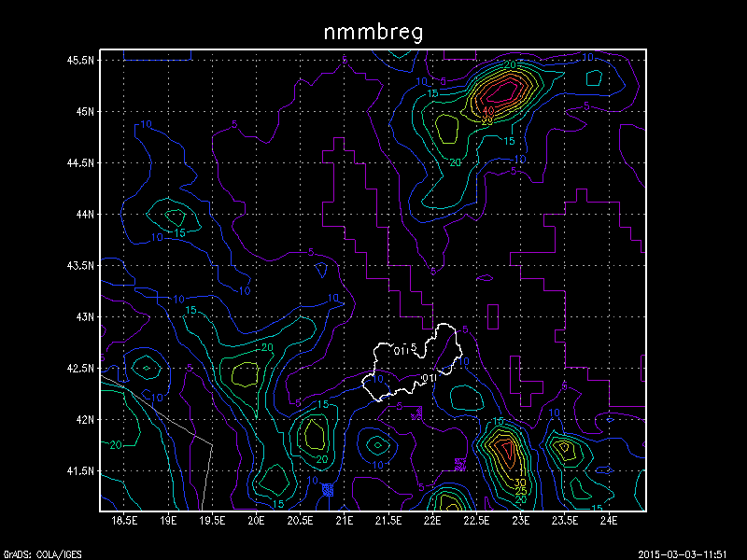Select the '20E' longitude axis label
The width and height of the screenshot is (747, 560).
coord(256,521)
